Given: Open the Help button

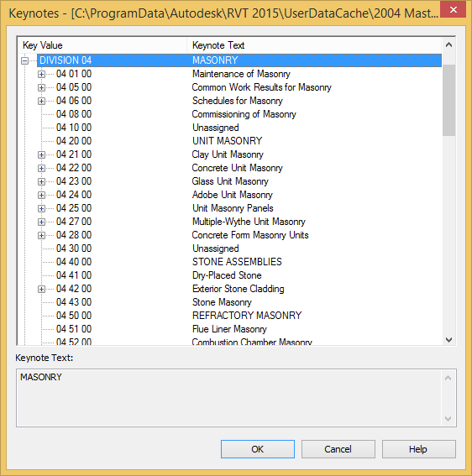Looking at the screenshot, I should click(x=418, y=449).
